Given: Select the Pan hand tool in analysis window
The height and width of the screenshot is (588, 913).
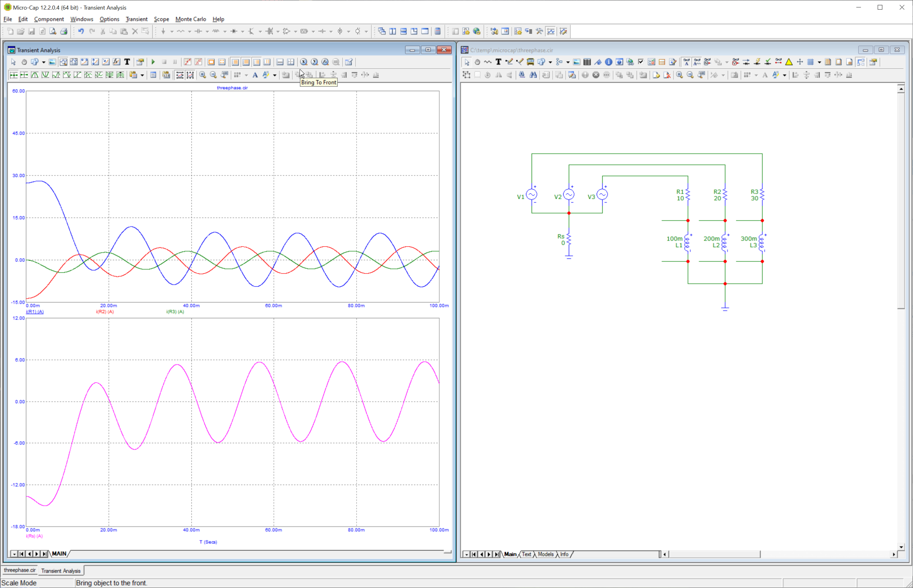Looking at the screenshot, I should [x=24, y=62].
